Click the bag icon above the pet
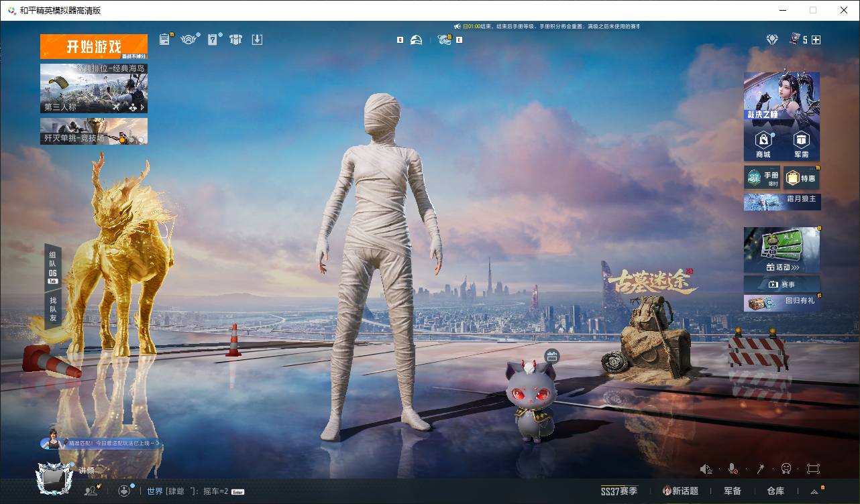860x504 pixels. click(552, 356)
